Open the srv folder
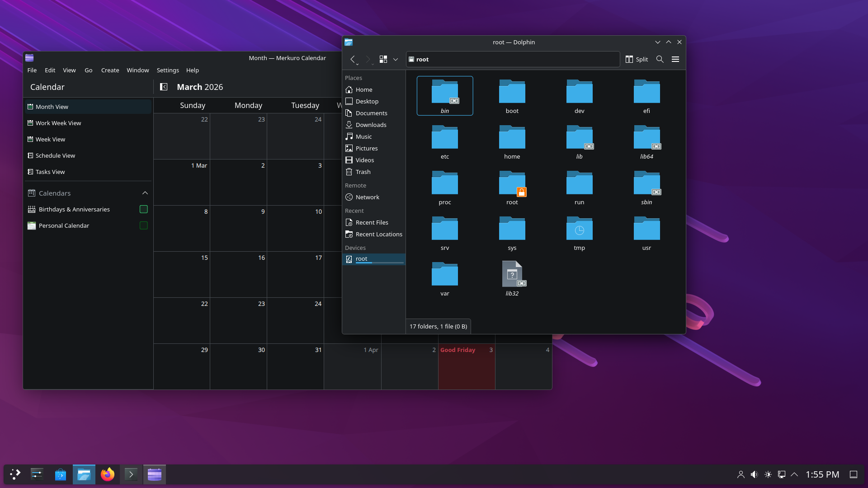Image resolution: width=868 pixels, height=488 pixels. point(445,233)
